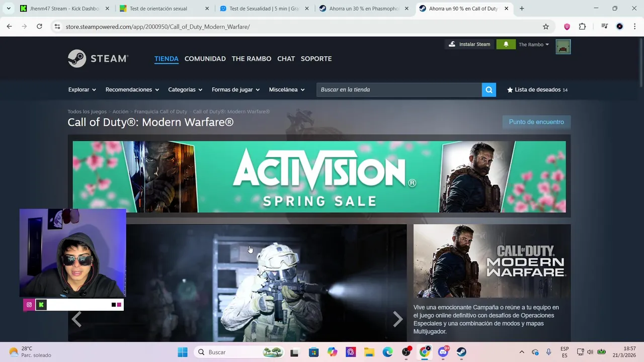This screenshot has height=362, width=644.
Task: Open the Windows Start menu
Action: 182,352
